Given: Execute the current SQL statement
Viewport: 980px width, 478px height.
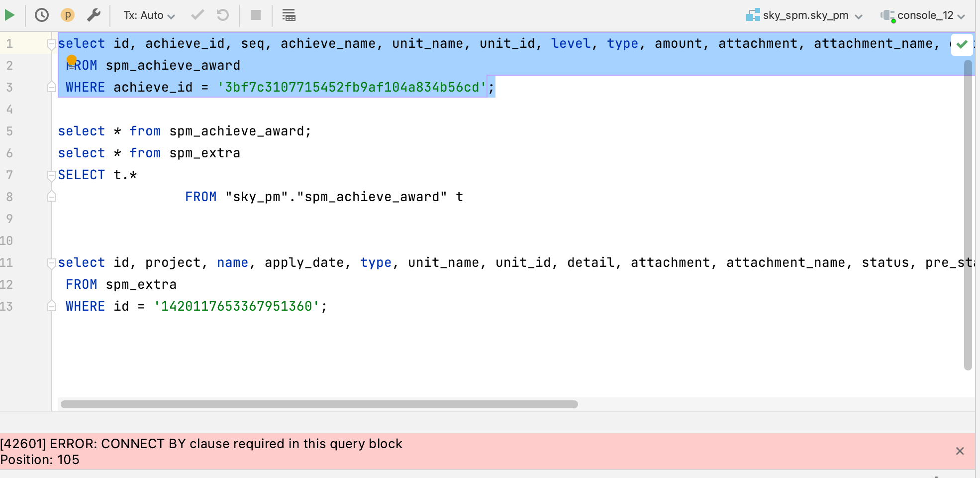Looking at the screenshot, I should [9, 15].
